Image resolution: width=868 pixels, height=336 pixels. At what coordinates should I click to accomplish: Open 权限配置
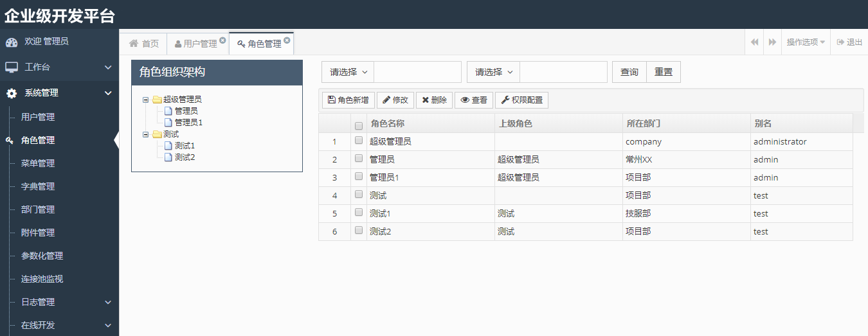(521, 100)
